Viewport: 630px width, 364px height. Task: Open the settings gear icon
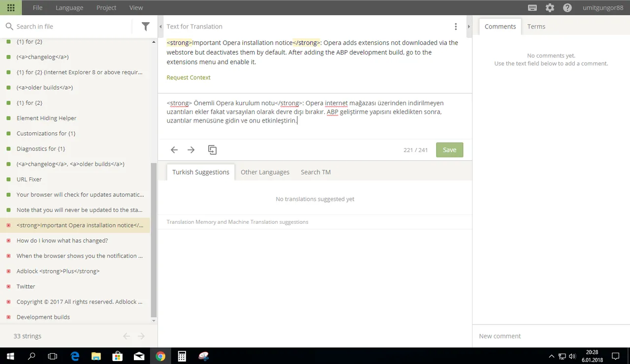(550, 8)
